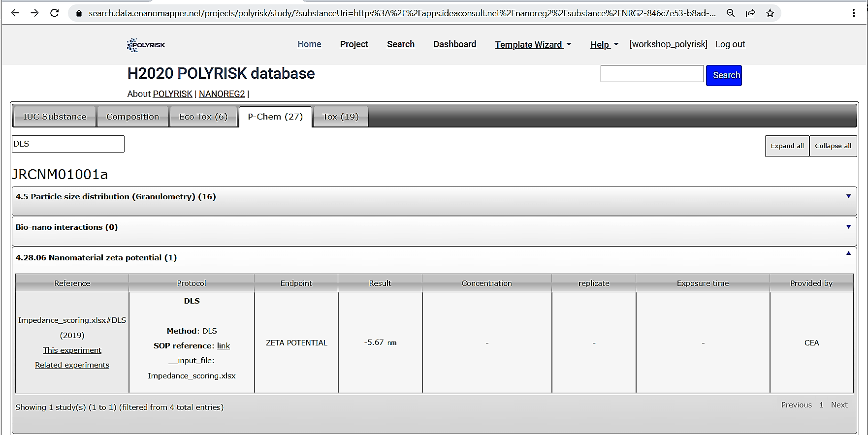Open the browser three-dot menu
The image size is (868, 435).
[x=854, y=13]
